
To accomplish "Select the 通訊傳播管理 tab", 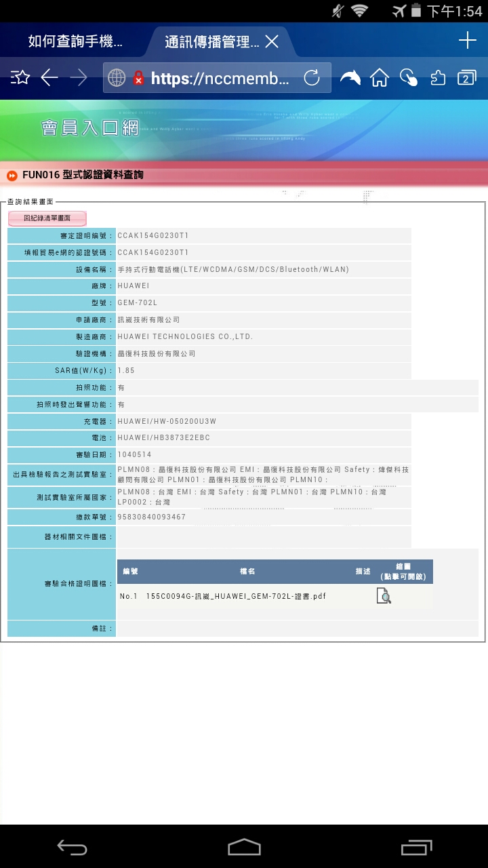I will click(212, 42).
